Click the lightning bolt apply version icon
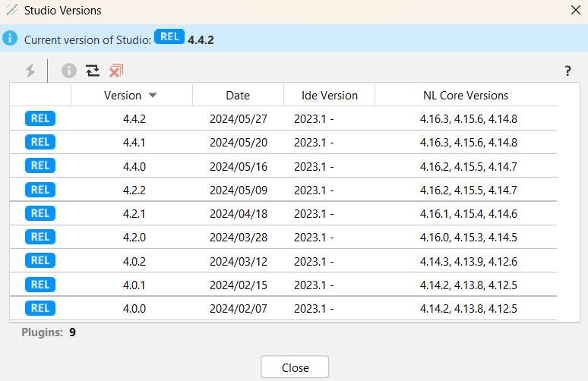Viewport: 588px width, 381px height. click(x=30, y=71)
